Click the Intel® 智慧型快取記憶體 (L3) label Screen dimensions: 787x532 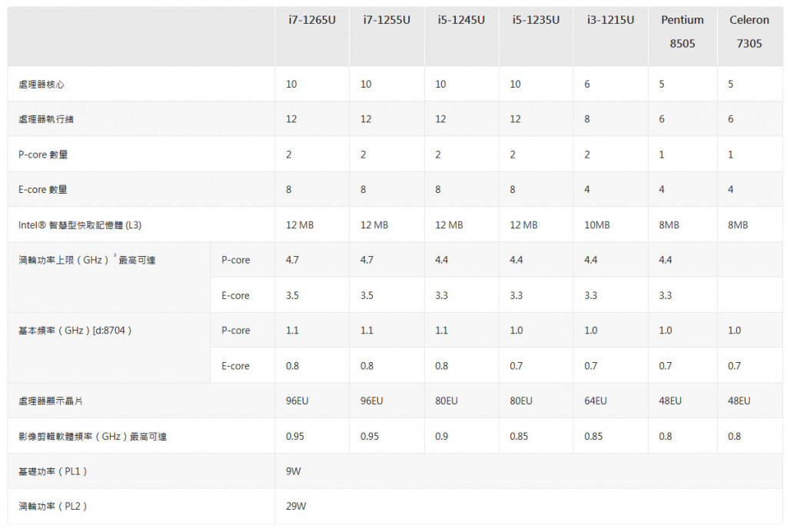coord(80,224)
